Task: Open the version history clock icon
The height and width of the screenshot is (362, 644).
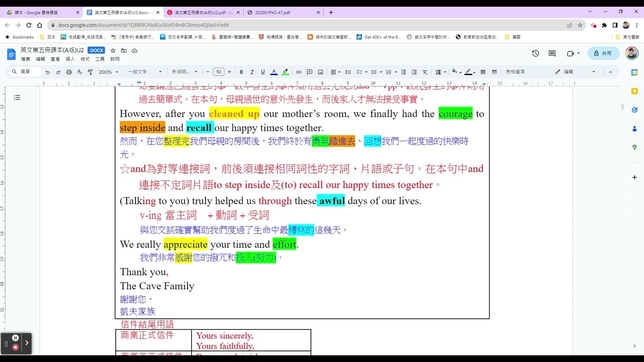Action: [x=535, y=53]
